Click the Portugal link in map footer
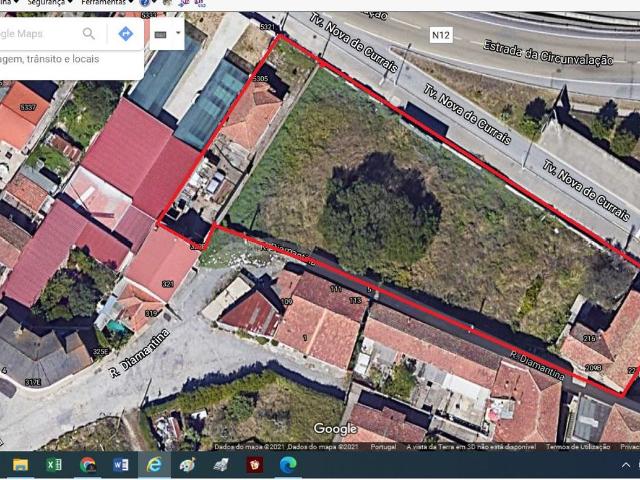The image size is (640, 480). point(383,447)
